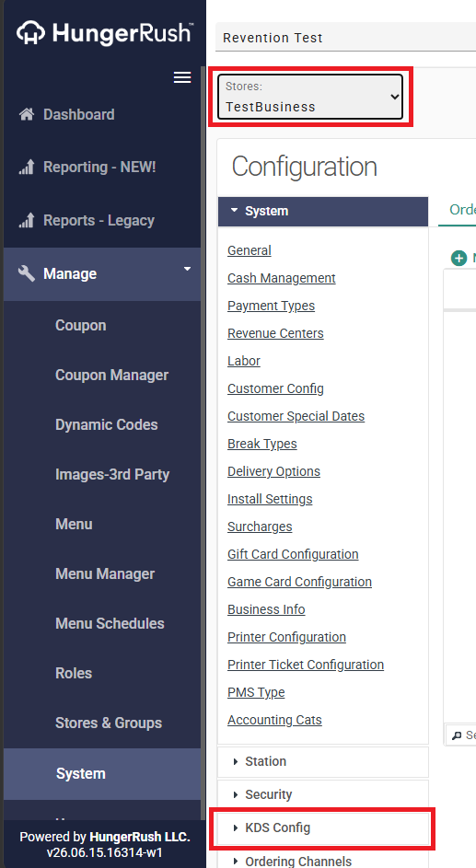Select Dynamic Codes in sidebar
This screenshot has width=476, height=868.
pyautogui.click(x=106, y=424)
